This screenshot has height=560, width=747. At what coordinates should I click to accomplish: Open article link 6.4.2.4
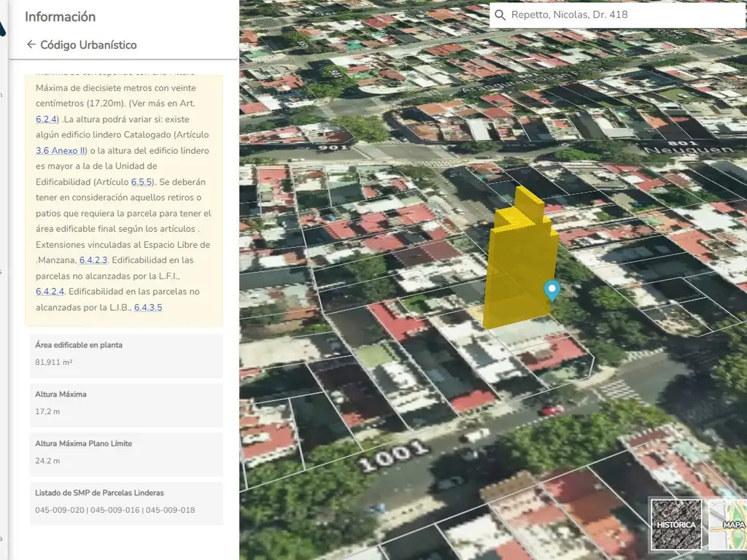click(50, 292)
